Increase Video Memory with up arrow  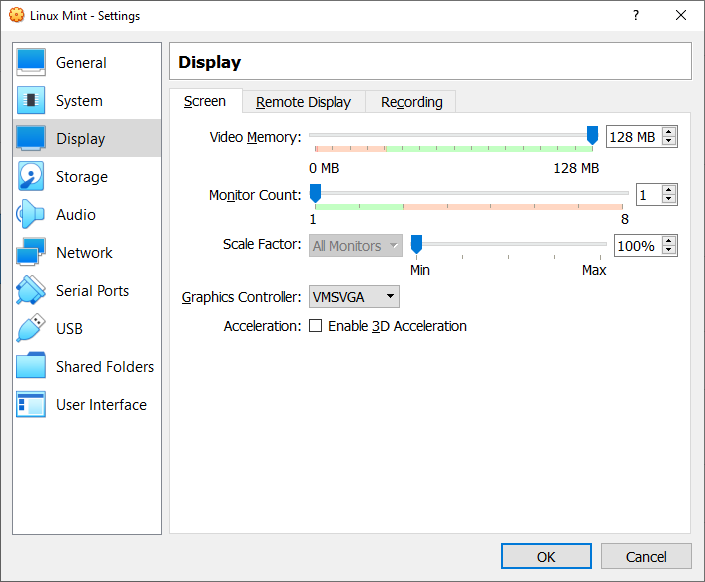coord(669,132)
